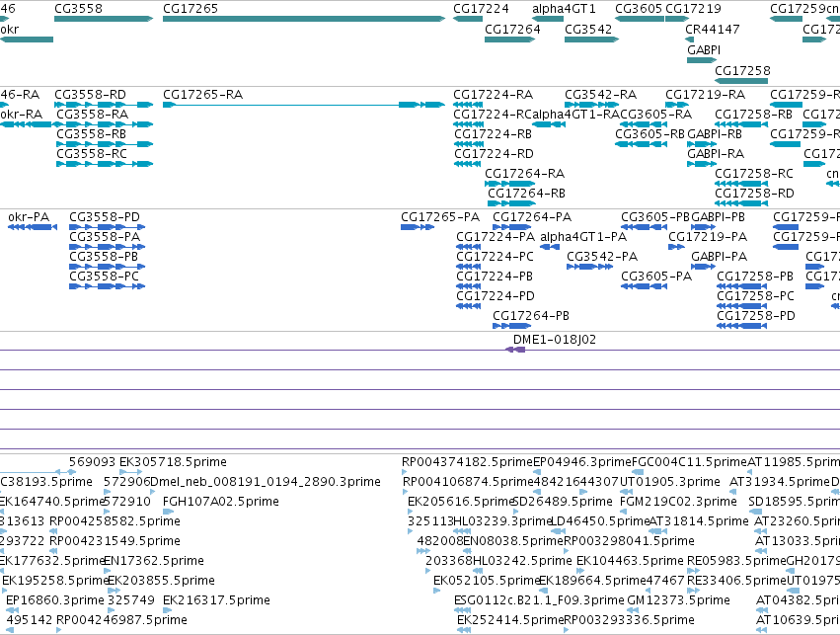Click the GABPI-RB transcript label
Image resolution: width=840 pixels, height=635 pixels.
(x=715, y=134)
